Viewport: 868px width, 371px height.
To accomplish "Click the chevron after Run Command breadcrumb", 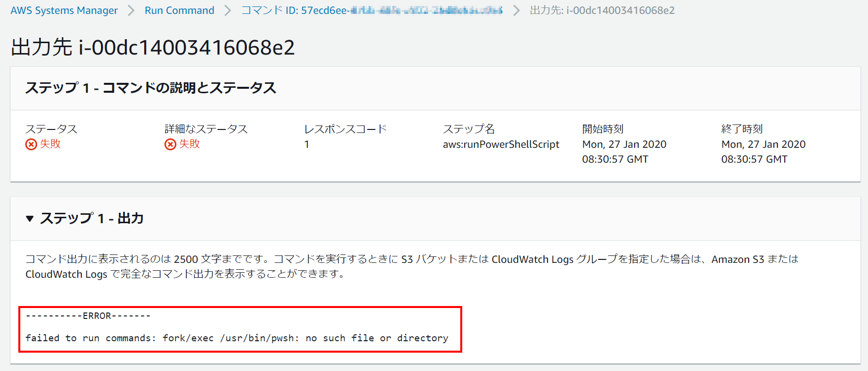I will 227,10.
